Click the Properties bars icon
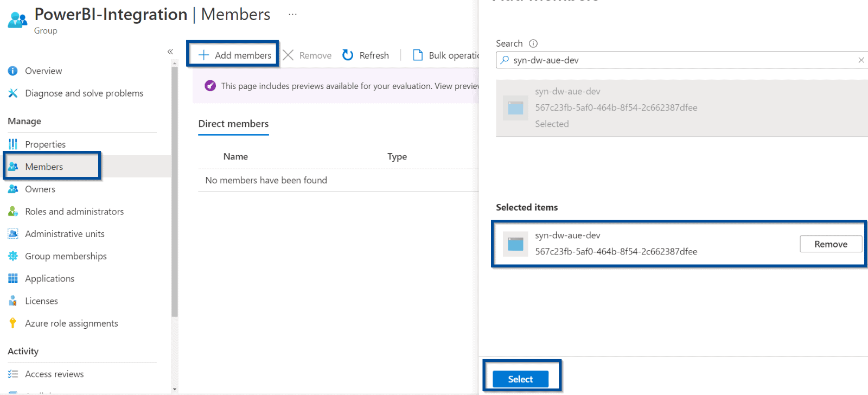The height and width of the screenshot is (395, 868). (x=13, y=144)
